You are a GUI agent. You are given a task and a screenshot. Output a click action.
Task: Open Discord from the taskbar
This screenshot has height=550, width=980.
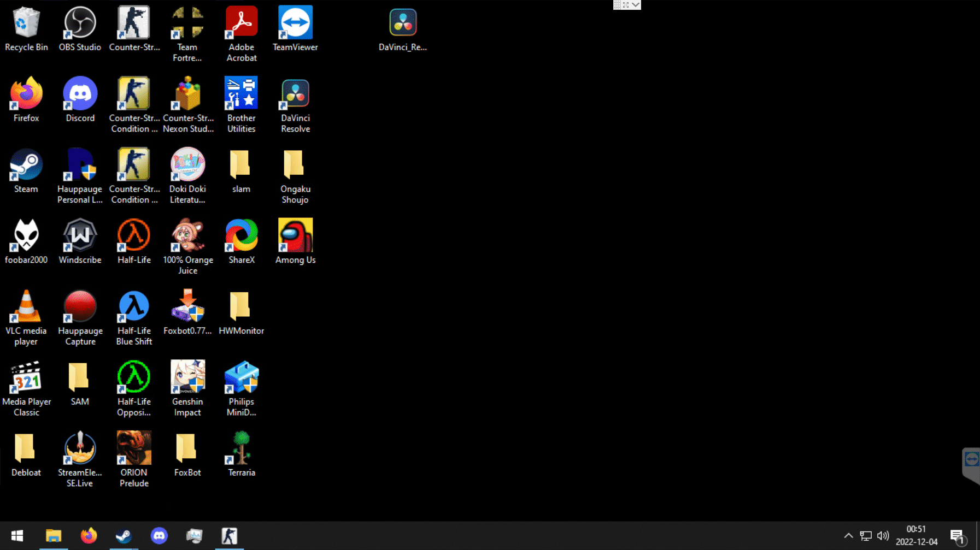(x=159, y=536)
